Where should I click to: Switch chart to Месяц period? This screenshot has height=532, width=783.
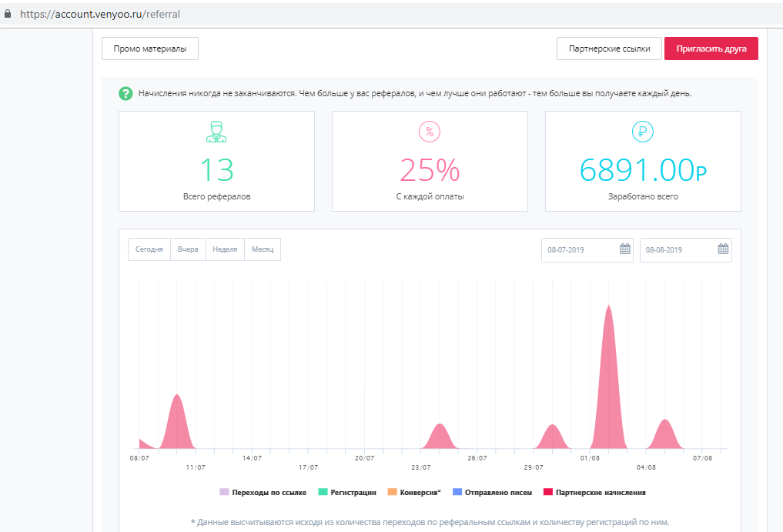coord(263,249)
